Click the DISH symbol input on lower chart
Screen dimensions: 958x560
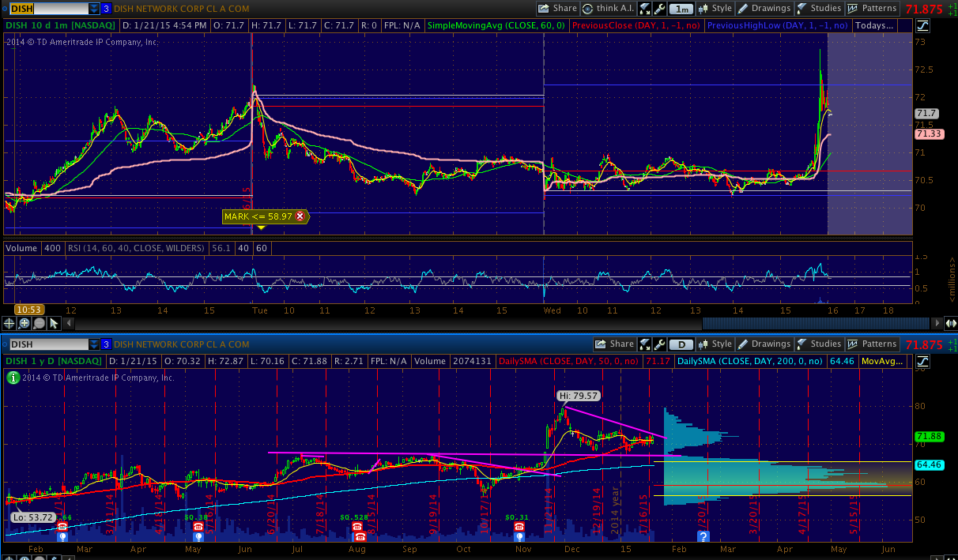(47, 344)
